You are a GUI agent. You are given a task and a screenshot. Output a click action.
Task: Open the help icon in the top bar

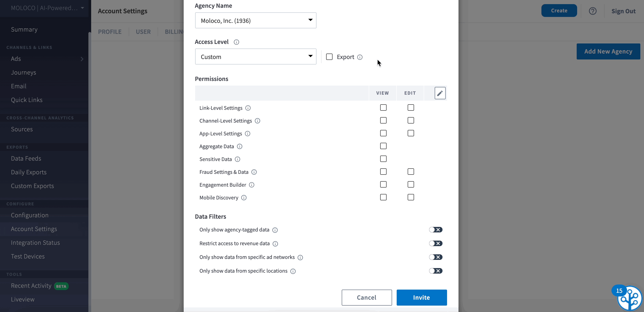point(593,11)
